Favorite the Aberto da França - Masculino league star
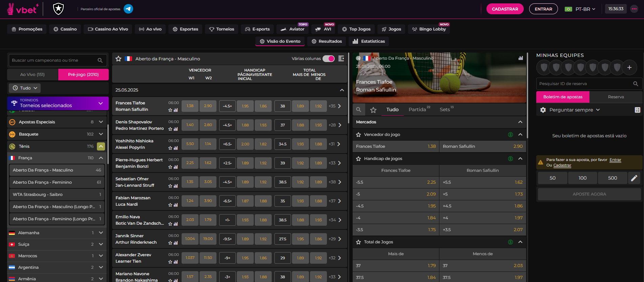Image resolution: width=644 pixels, height=282 pixels. tap(118, 59)
